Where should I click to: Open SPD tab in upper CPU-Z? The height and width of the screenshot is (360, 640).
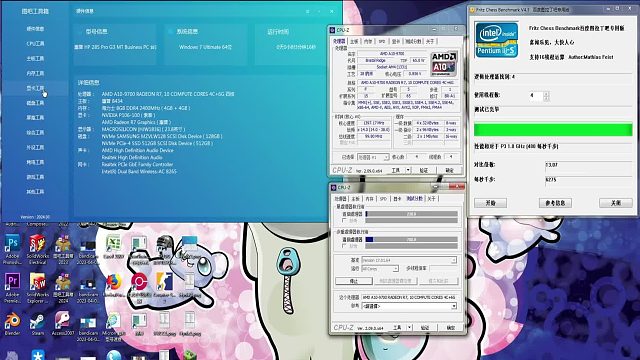point(382,42)
